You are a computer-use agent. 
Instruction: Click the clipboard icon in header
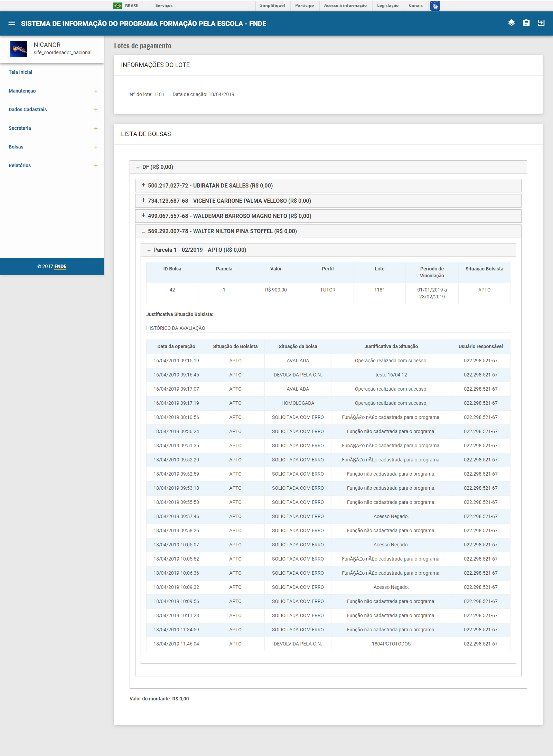pos(526,23)
